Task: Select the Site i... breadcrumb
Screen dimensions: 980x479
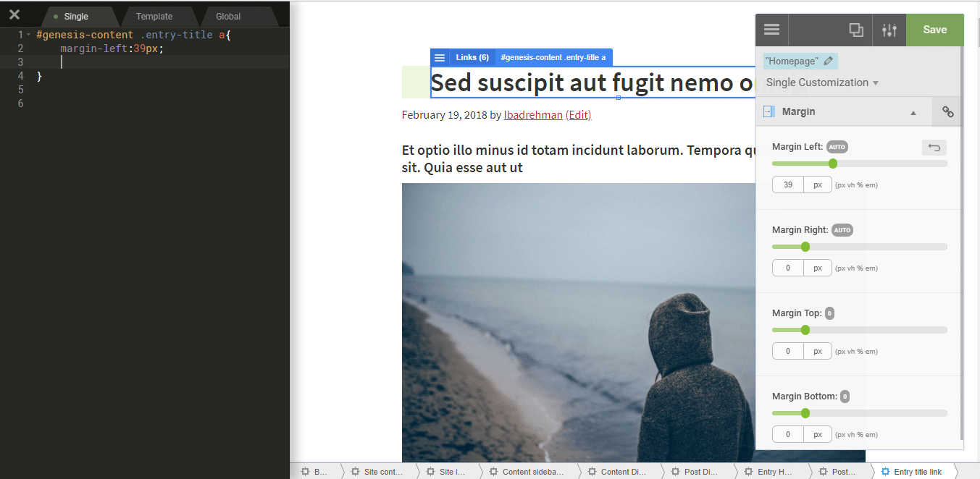Action: click(446, 472)
